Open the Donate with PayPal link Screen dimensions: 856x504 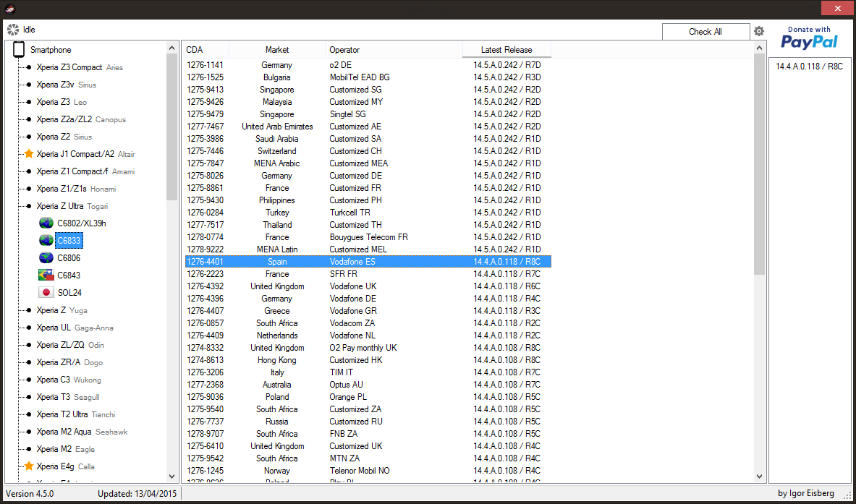pos(809,38)
